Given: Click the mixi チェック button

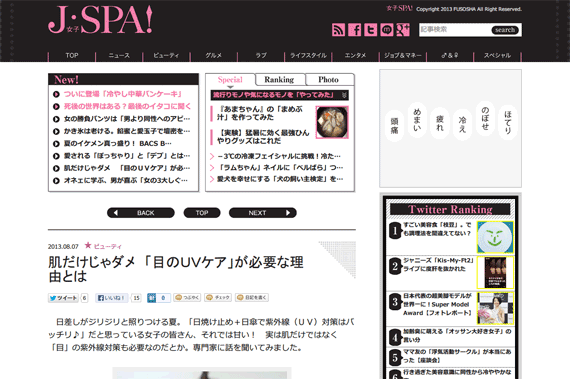Looking at the screenshot, I should (x=218, y=298).
